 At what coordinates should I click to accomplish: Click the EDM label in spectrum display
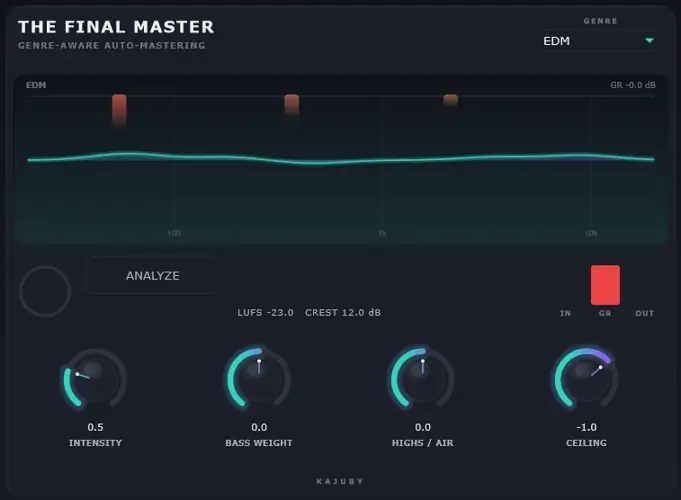click(36, 85)
